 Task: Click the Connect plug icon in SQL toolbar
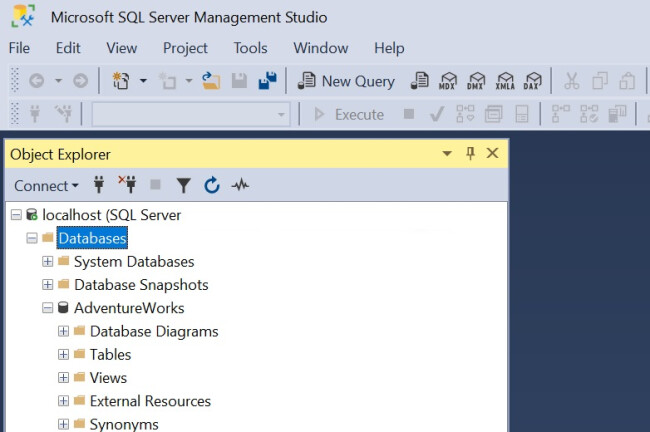pos(35,114)
